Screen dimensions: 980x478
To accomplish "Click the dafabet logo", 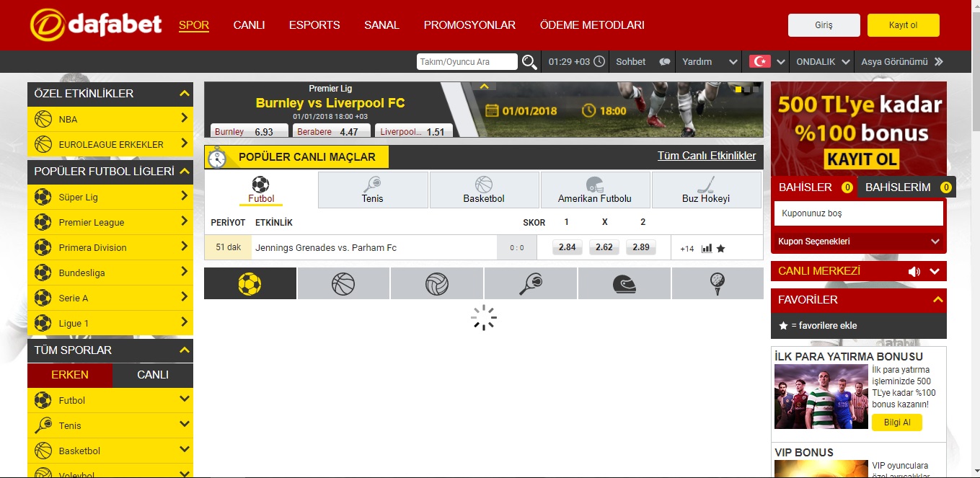I will point(96,25).
